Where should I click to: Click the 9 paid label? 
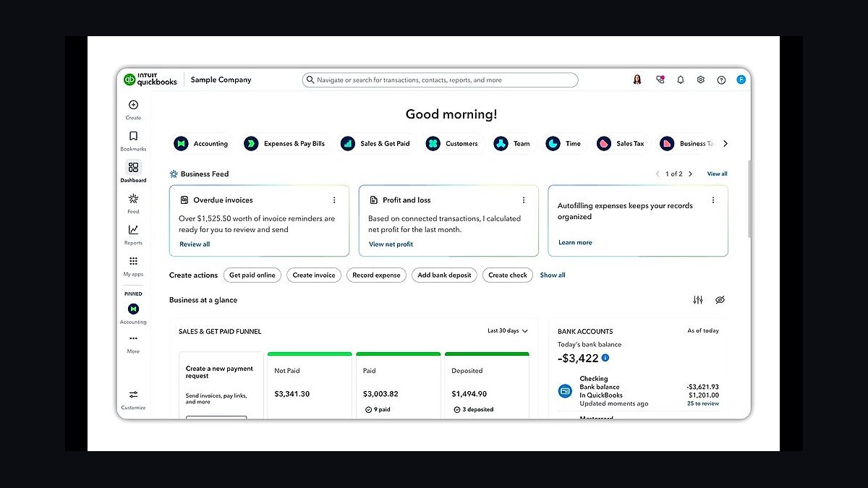377,409
